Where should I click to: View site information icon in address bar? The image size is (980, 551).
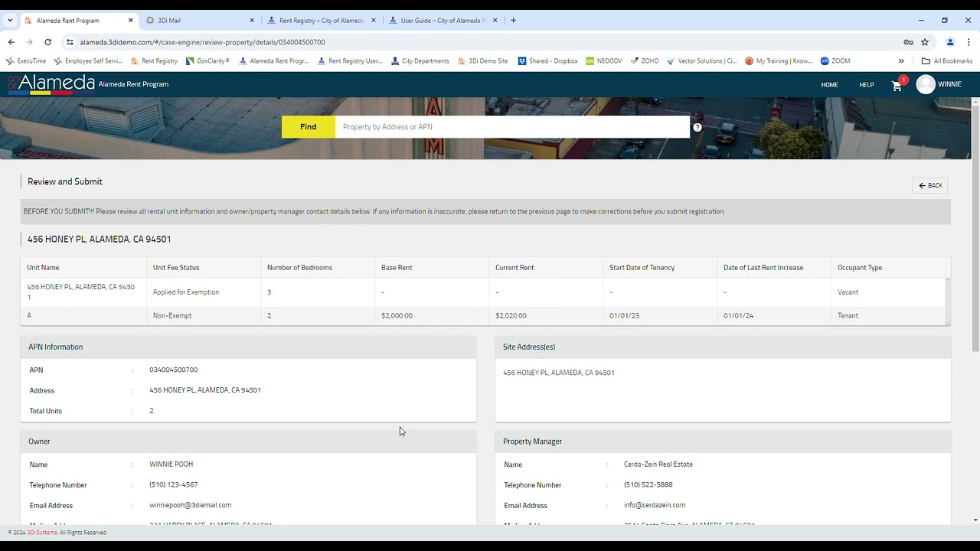pyautogui.click(x=70, y=42)
